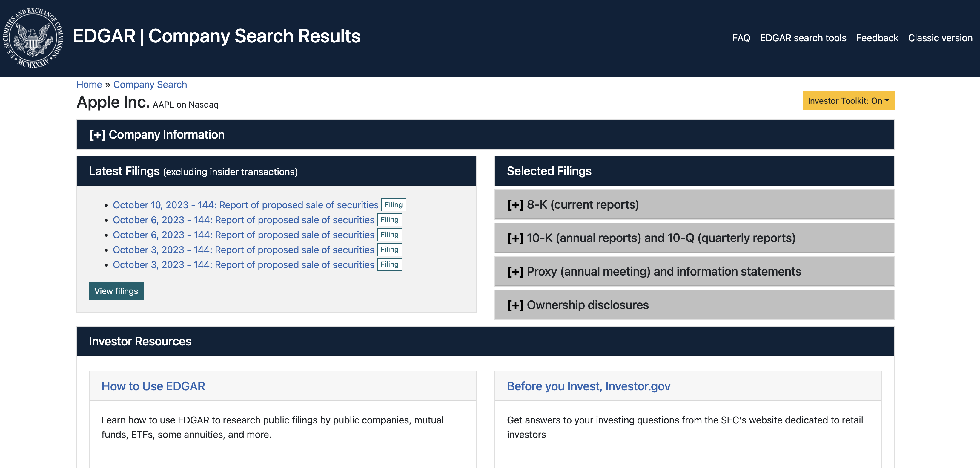Image resolution: width=980 pixels, height=468 pixels.
Task: Click 'Get answers to your investing questions' text
Action: [x=685, y=427]
